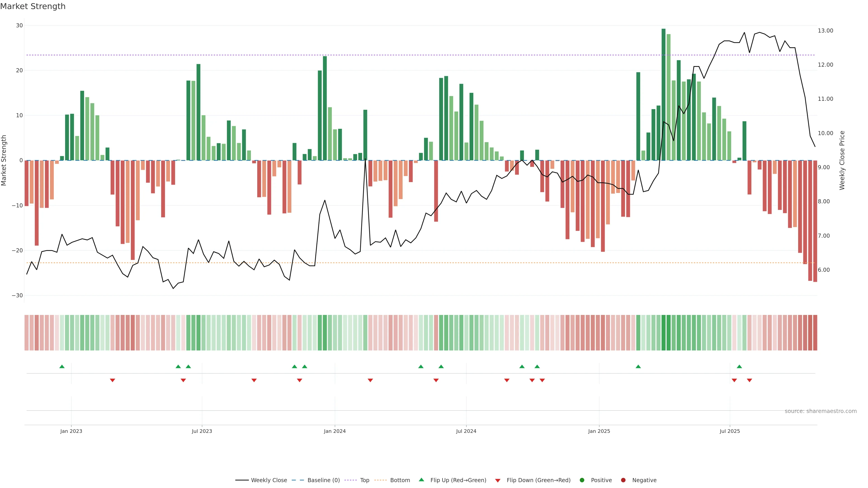Click the first green flip-up triangle marker
The image size is (868, 488).
click(x=62, y=366)
